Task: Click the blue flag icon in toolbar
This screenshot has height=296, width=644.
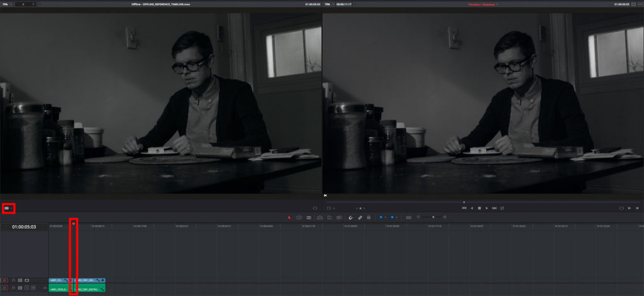Action: pos(380,217)
